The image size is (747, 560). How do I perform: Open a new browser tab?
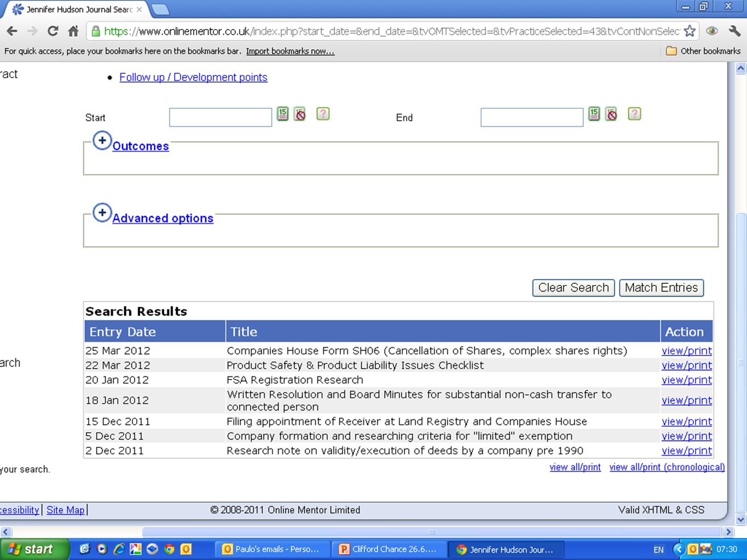pyautogui.click(x=160, y=9)
